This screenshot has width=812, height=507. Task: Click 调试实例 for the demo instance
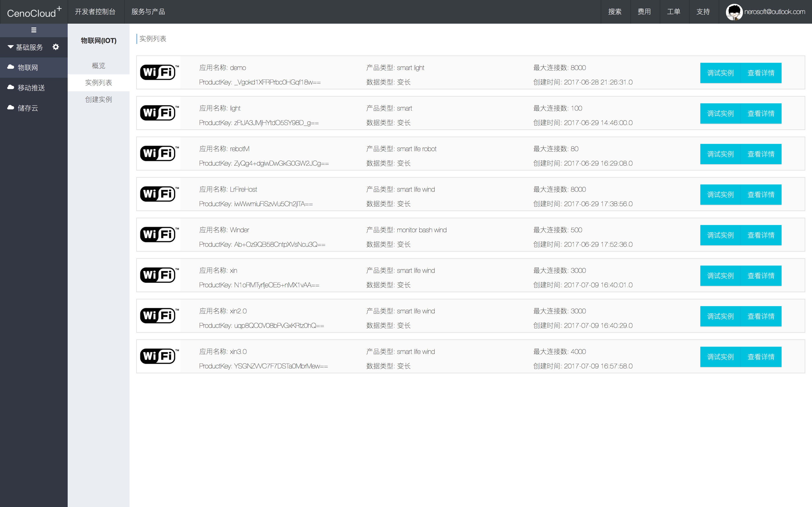coord(720,73)
